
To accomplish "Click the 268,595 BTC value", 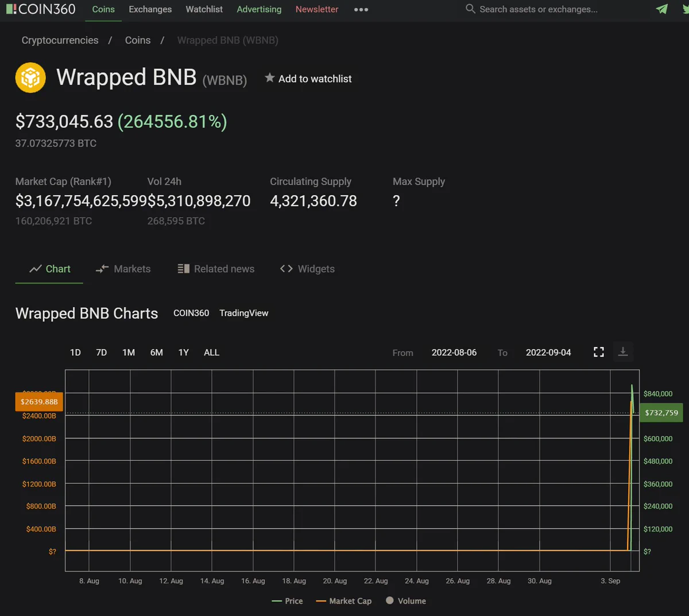I will pyautogui.click(x=176, y=221).
